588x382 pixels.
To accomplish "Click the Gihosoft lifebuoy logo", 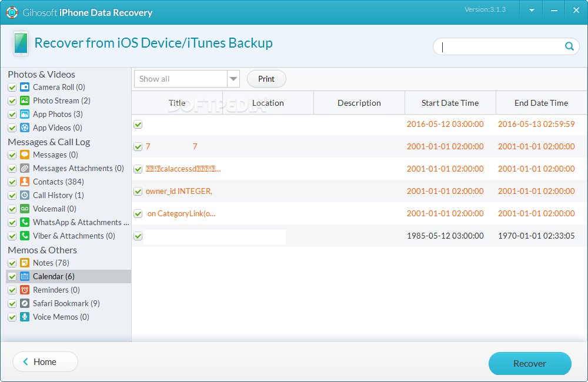I will tap(12, 12).
